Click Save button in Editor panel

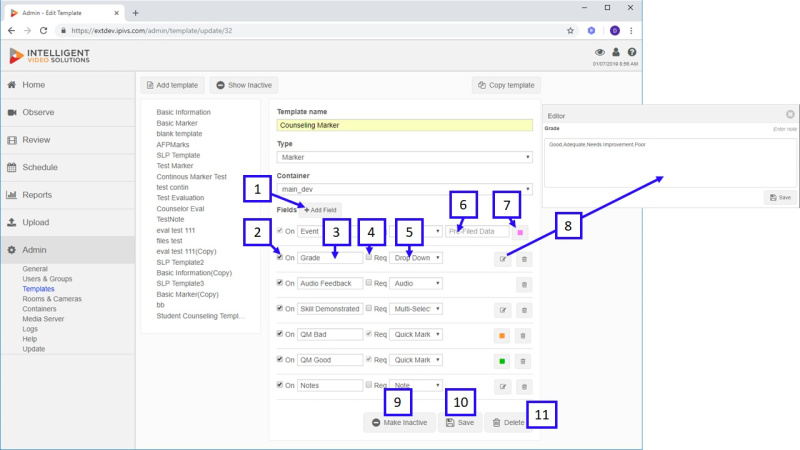click(780, 197)
